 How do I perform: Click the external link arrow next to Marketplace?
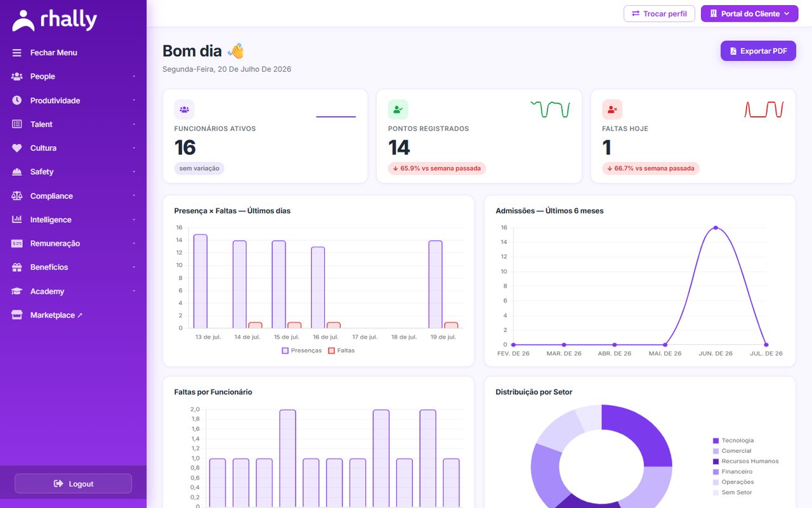tap(80, 316)
